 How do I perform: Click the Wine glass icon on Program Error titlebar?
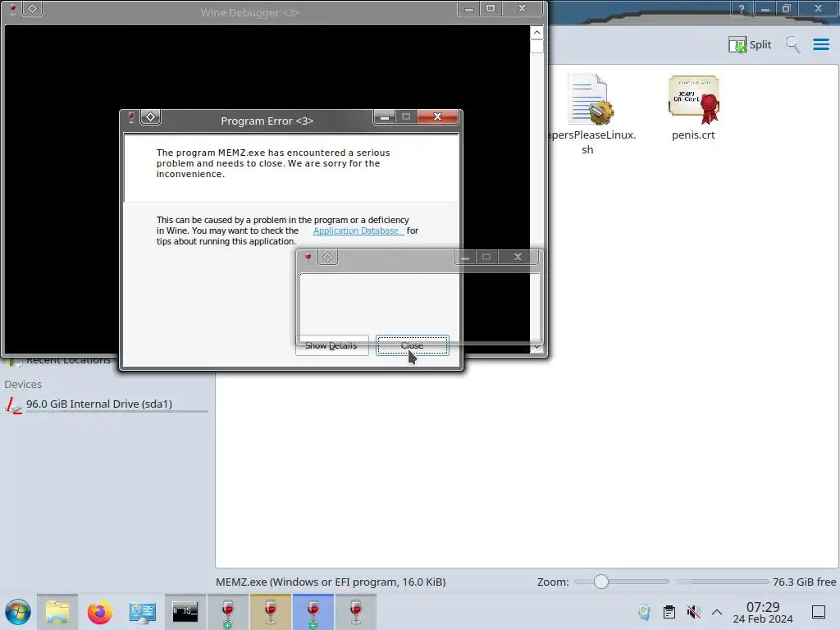pyautogui.click(x=130, y=117)
